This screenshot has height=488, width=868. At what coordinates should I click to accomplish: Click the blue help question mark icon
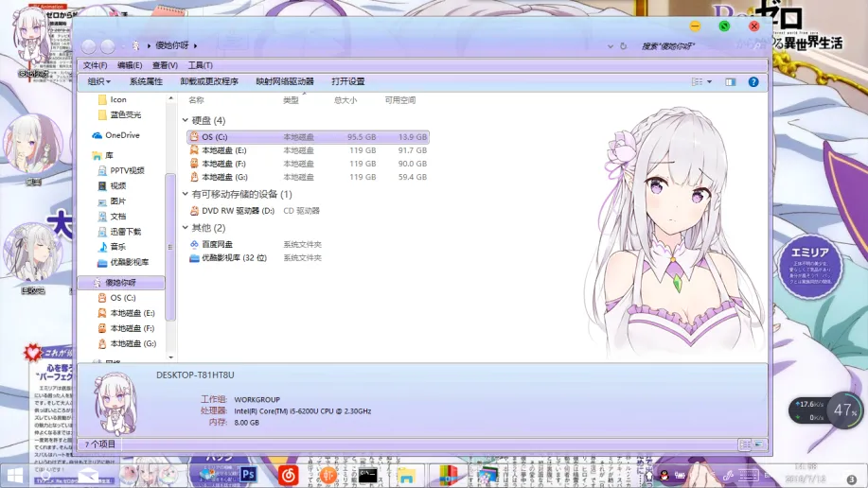click(x=753, y=82)
